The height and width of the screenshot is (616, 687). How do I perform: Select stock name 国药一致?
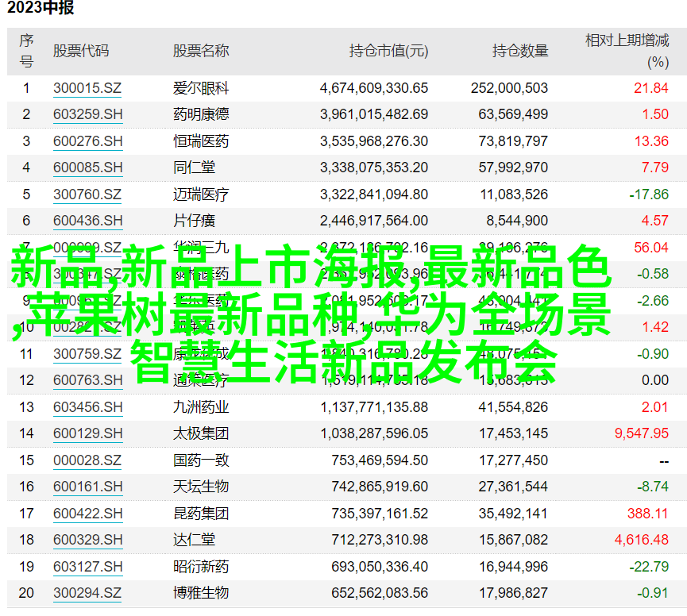click(201, 460)
